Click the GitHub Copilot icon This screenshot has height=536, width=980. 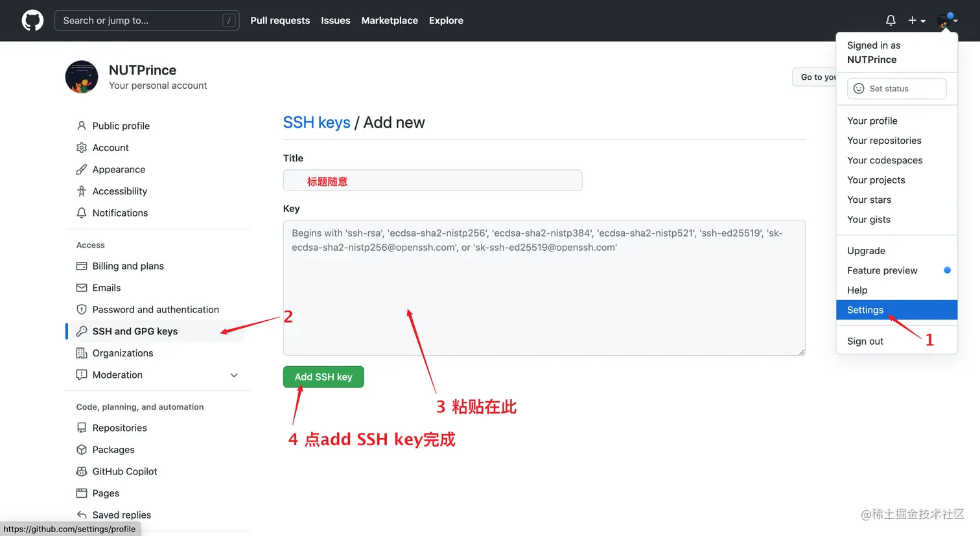82,471
